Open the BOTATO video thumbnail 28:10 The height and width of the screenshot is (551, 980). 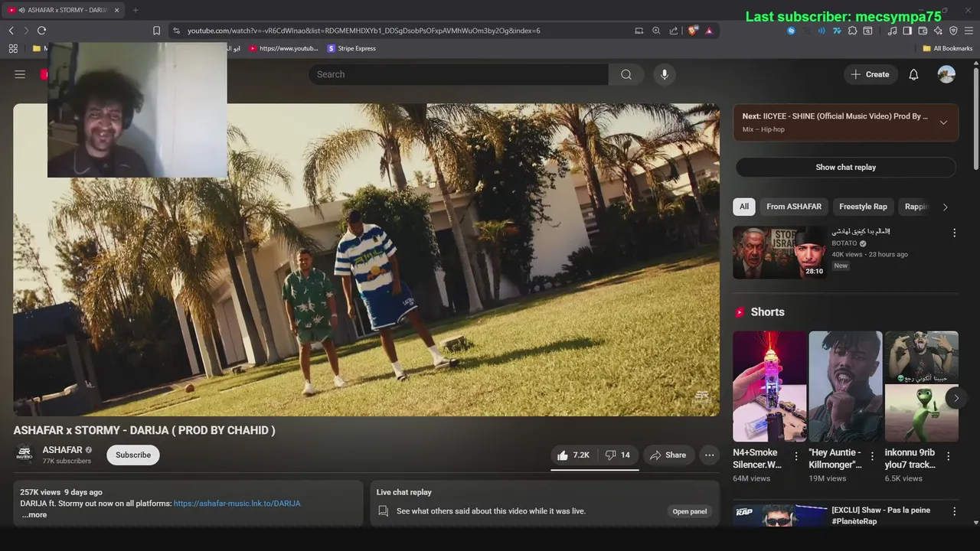pos(779,252)
